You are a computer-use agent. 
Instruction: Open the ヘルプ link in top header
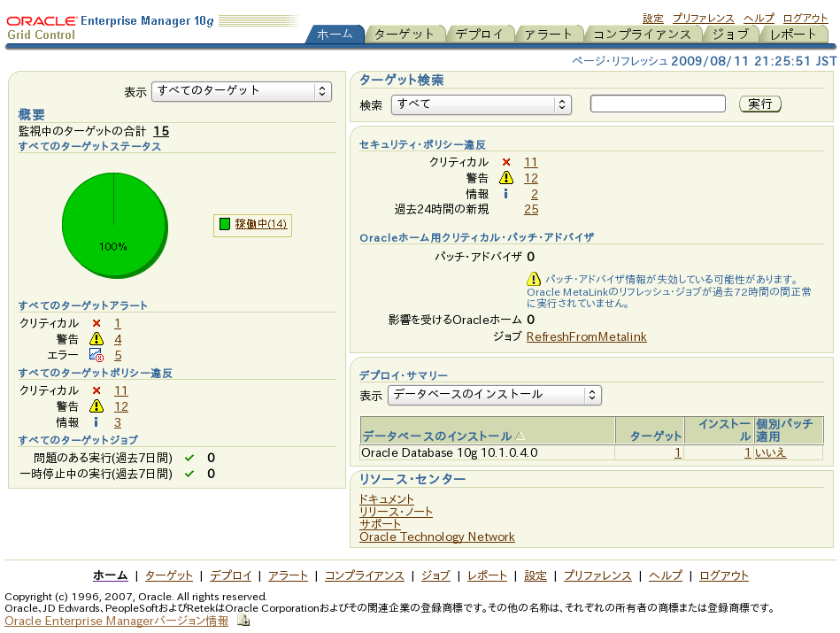[759, 19]
